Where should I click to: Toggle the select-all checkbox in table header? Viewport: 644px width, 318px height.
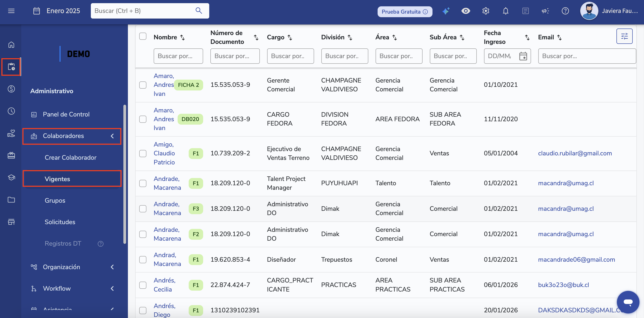[x=143, y=36]
